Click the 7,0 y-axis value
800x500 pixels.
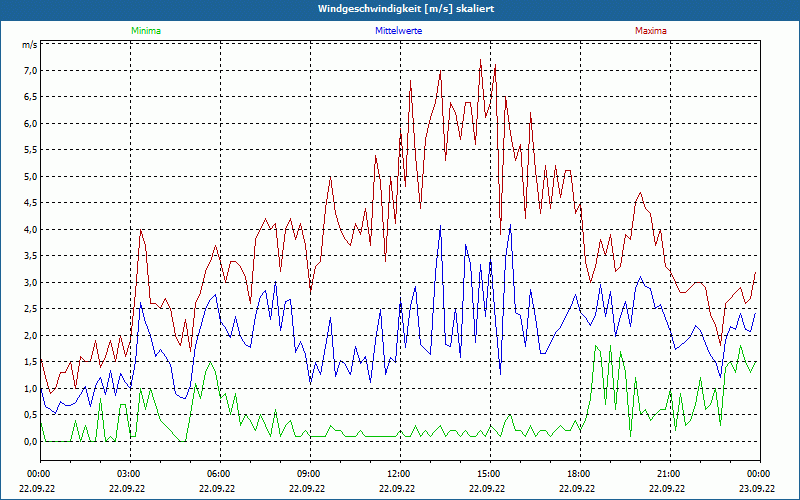pos(31,70)
